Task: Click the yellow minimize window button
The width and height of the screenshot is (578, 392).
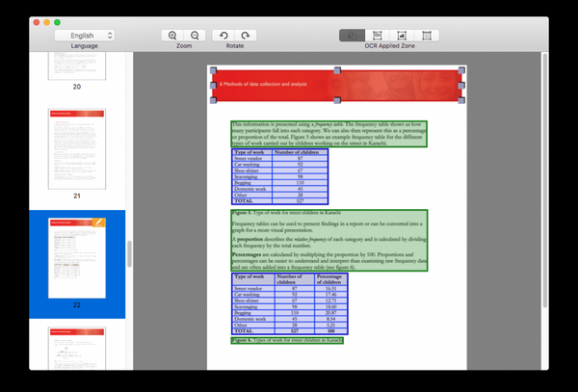Action: coord(47,22)
